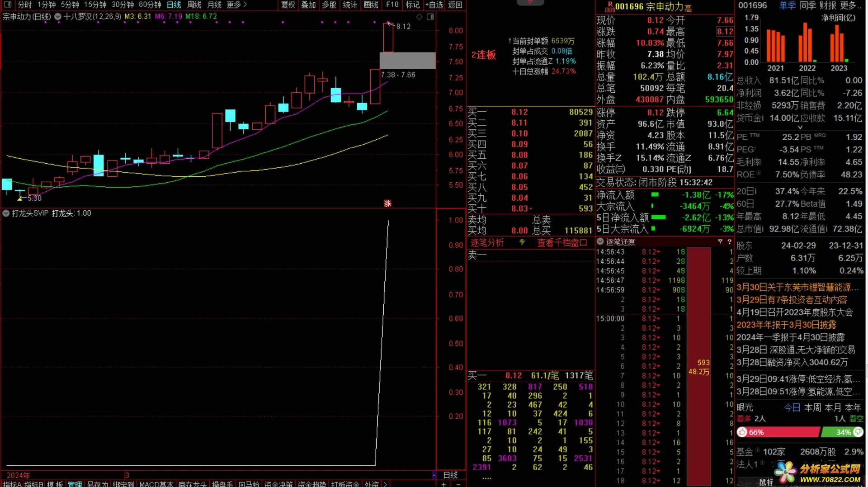
Task: Open 十八罗汉 indicator dropdown arrow
Action: coord(58,17)
